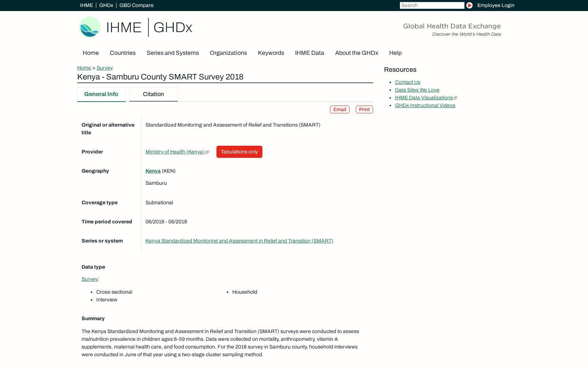Click the 'Global Health Data Exchange' tagline
This screenshot has width=588, height=368.
(x=452, y=26)
